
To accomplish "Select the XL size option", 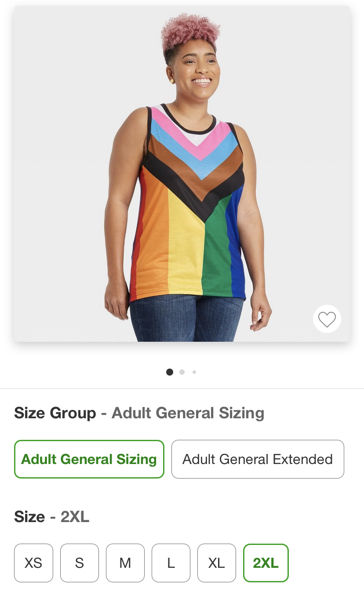I will pyautogui.click(x=217, y=563).
